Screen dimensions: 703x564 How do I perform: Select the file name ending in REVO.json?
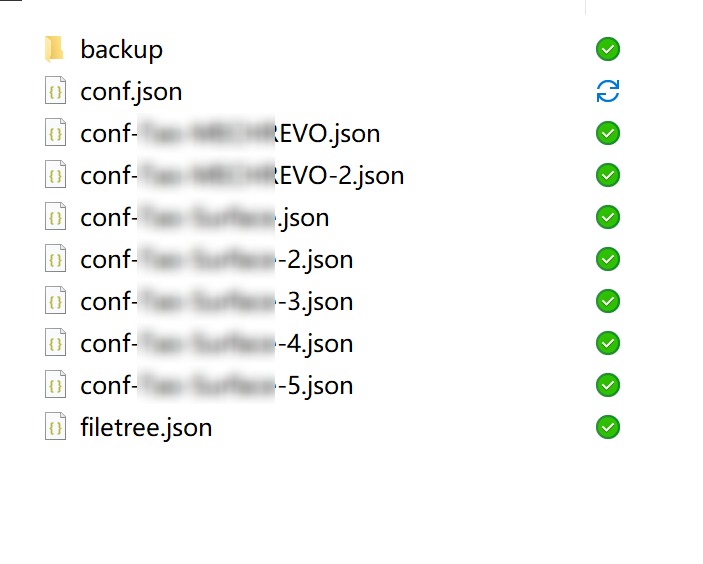pyautogui.click(x=230, y=134)
